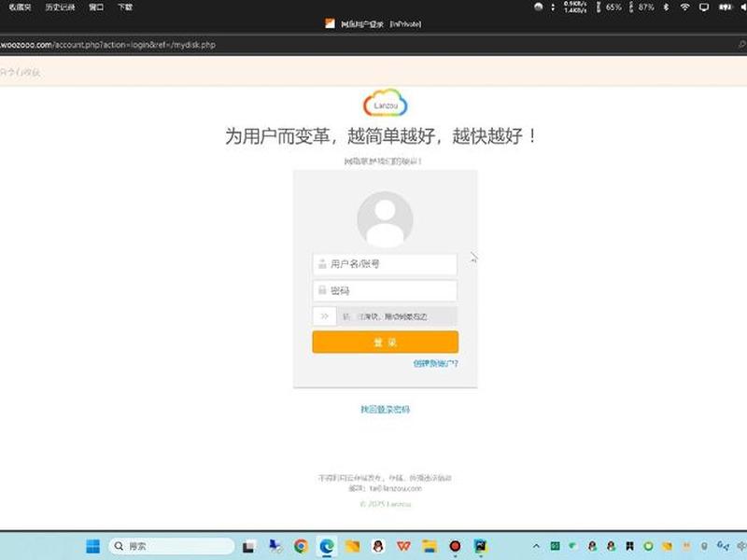Click the 用户名/账号 input field

(385, 264)
